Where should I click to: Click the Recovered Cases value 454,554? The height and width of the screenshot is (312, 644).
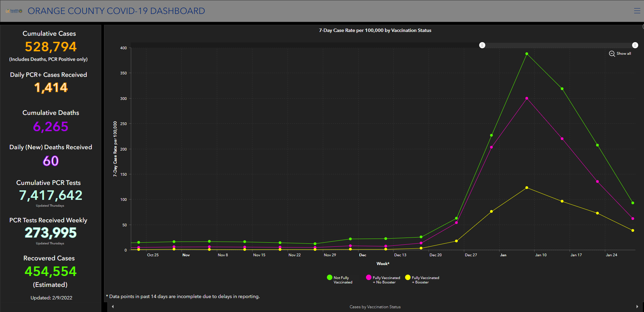coord(51,271)
